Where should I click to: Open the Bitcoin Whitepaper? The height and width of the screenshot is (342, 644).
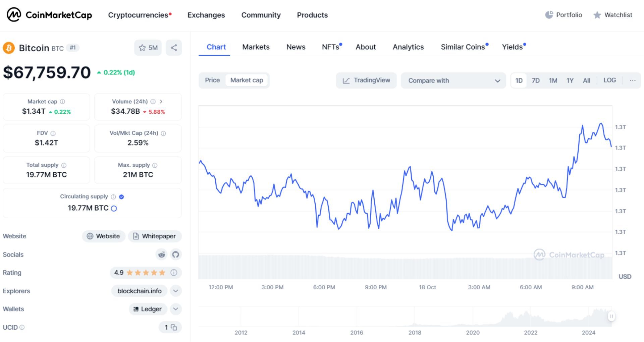(x=155, y=236)
